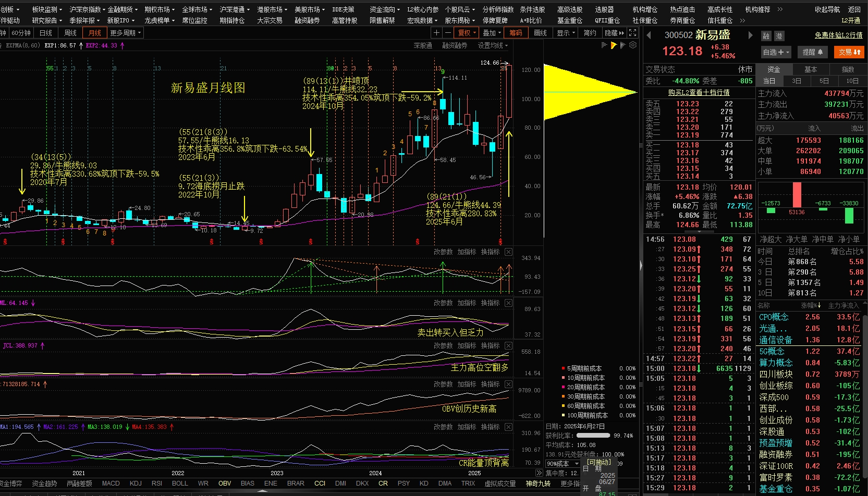868x496 pixels.
Task: Close the JCL indicator sub-panel
Action: coord(508,345)
